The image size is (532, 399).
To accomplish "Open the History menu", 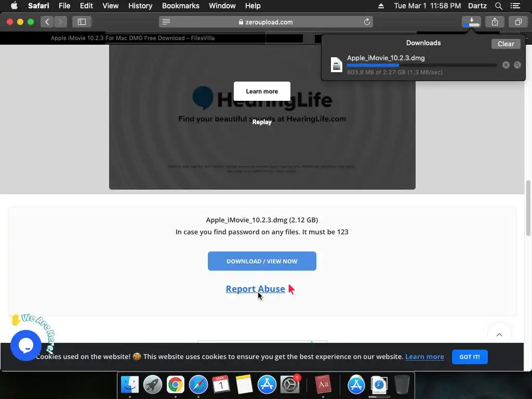I will tap(140, 6).
